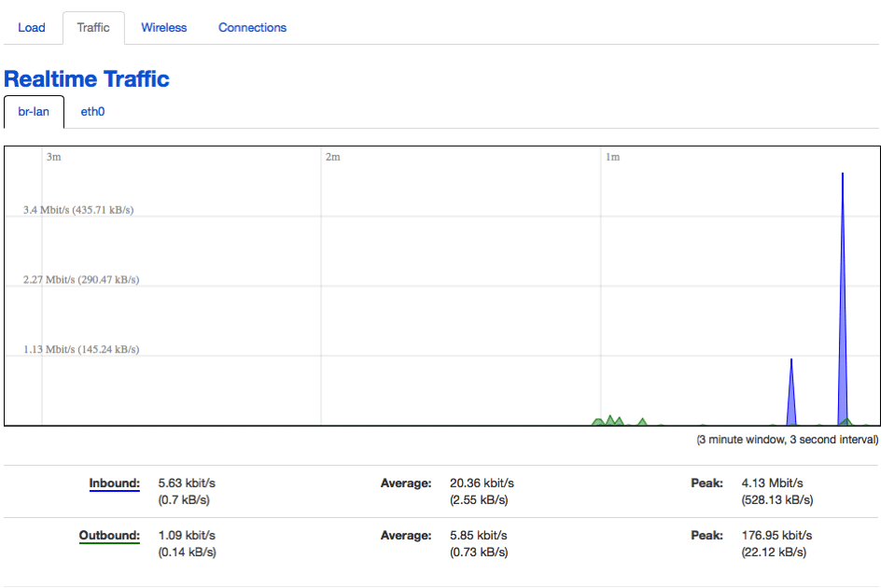This screenshot has width=894, height=588.
Task: Switch to the eth0 interface tab
Action: pos(92,112)
